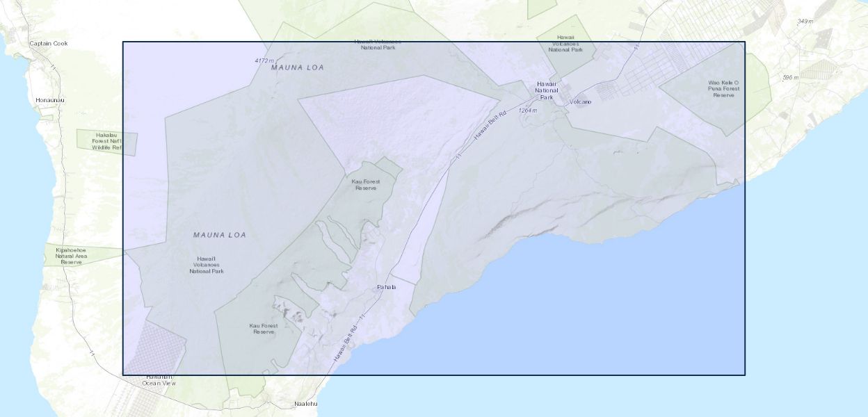Click the Pahala town label
The width and height of the screenshot is (868, 417).
(386, 287)
